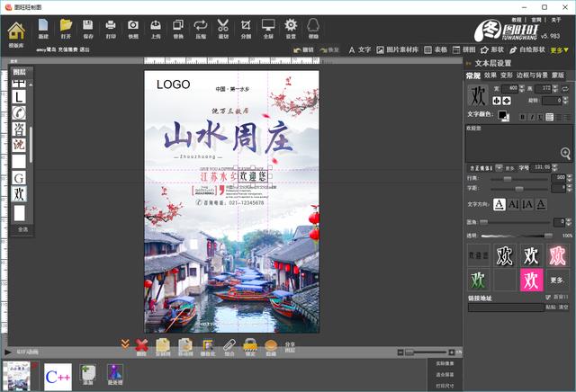Enter fullscreen with the monitor icon
The width and height of the screenshot is (576, 392).
click(268, 29)
